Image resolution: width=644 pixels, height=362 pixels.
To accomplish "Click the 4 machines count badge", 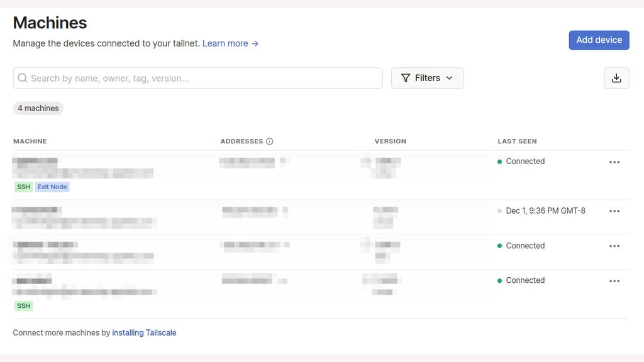I will pyautogui.click(x=38, y=108).
